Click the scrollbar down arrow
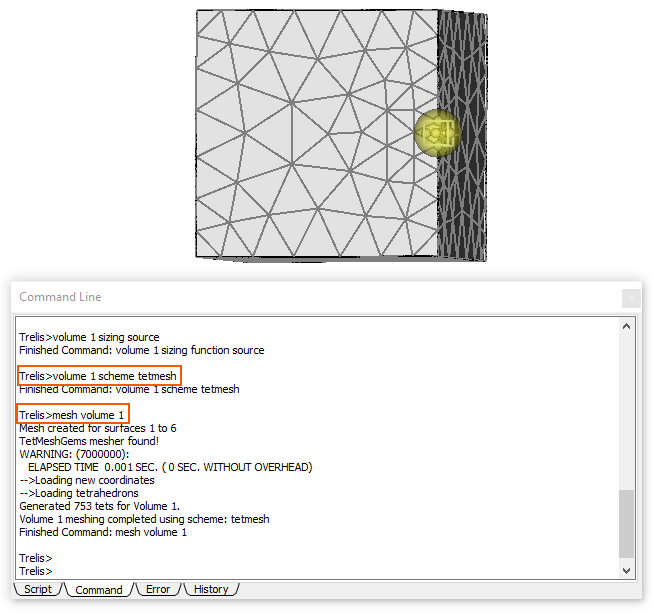Viewport: 652px width, 615px height. point(627,570)
